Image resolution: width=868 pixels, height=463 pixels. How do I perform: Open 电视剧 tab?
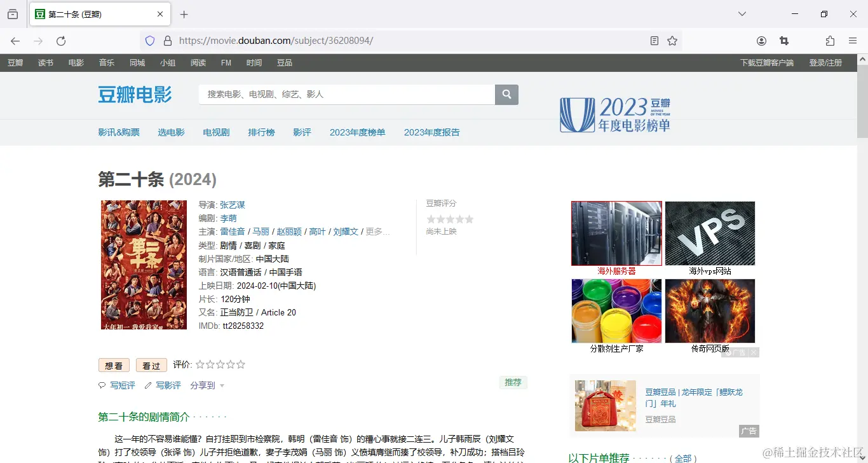(x=216, y=132)
